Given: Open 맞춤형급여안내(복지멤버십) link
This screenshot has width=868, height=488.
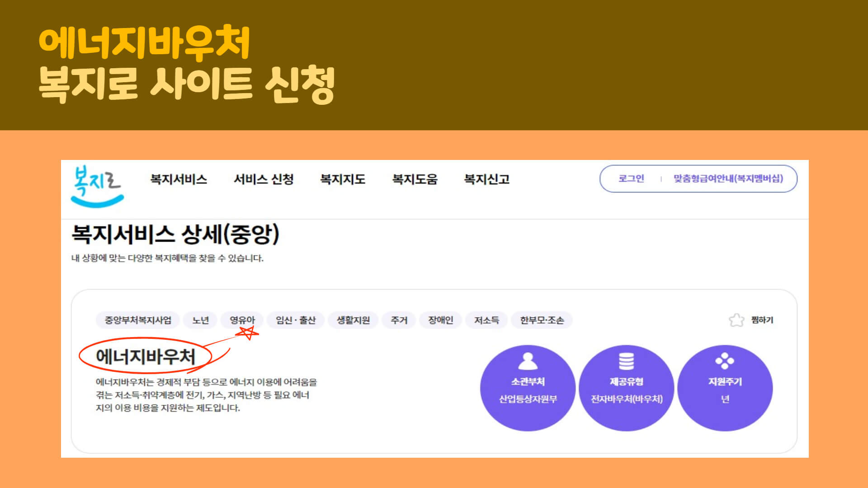Looking at the screenshot, I should coord(728,178).
